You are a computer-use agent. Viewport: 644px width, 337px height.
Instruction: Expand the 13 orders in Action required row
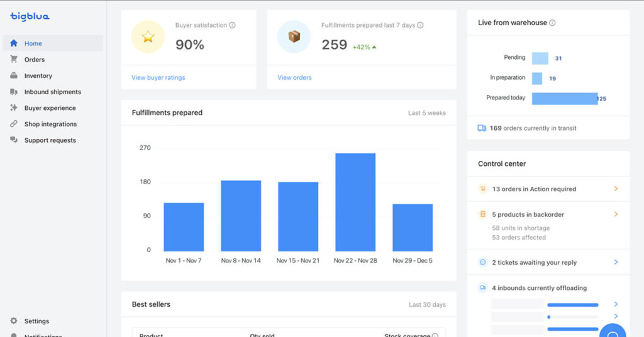pyautogui.click(x=616, y=189)
